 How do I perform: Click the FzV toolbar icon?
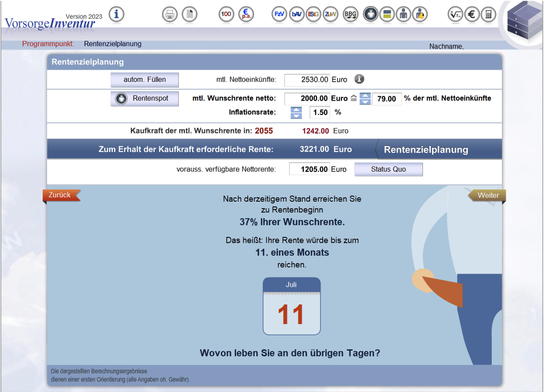[279, 14]
